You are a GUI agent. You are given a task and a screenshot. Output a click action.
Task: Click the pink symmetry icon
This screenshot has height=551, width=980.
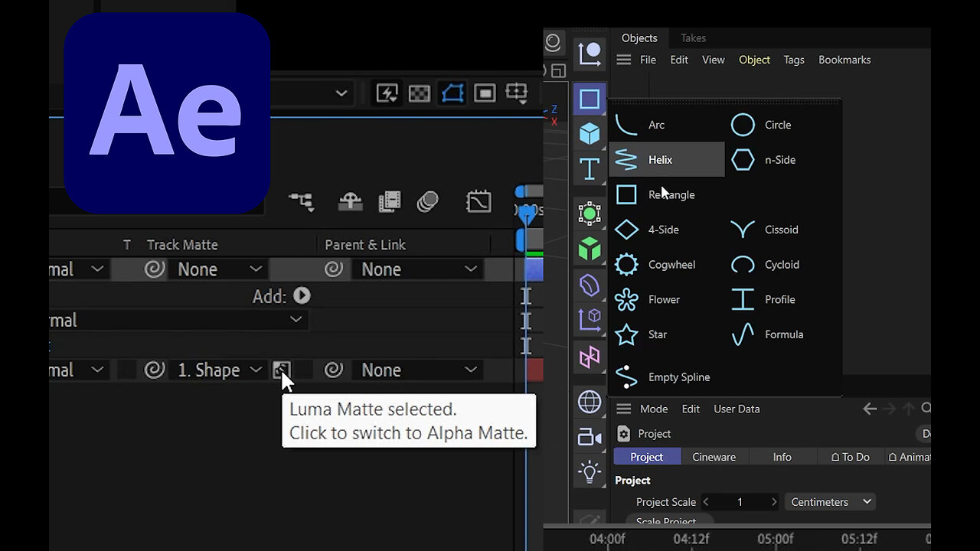point(590,357)
